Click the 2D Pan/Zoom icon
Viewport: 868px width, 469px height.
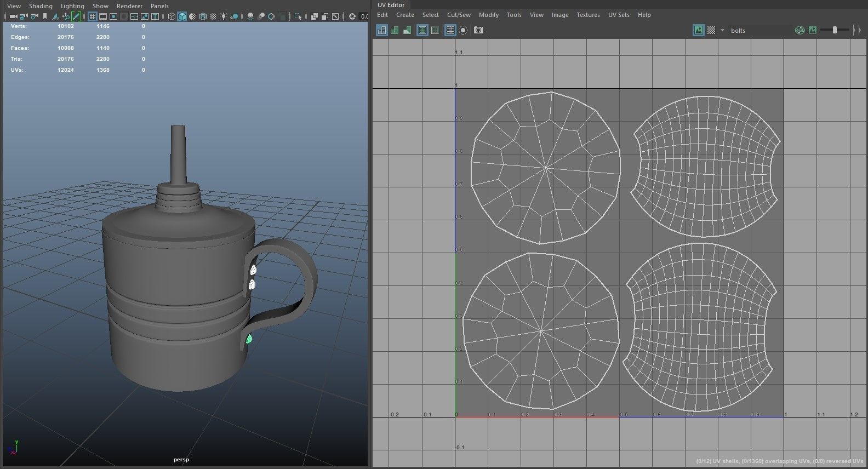click(x=66, y=16)
